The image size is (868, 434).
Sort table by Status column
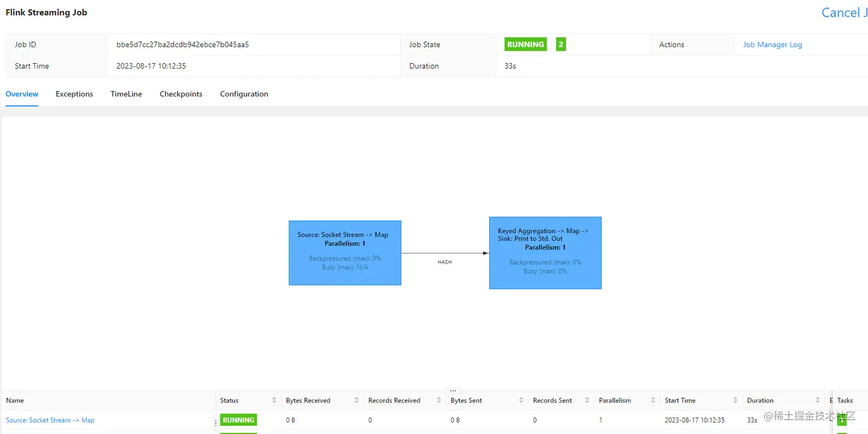pos(274,401)
